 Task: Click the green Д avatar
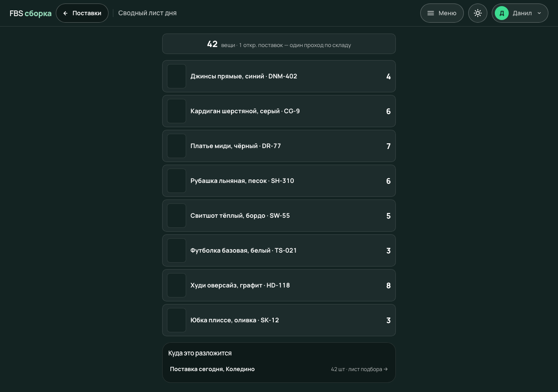pos(502,13)
